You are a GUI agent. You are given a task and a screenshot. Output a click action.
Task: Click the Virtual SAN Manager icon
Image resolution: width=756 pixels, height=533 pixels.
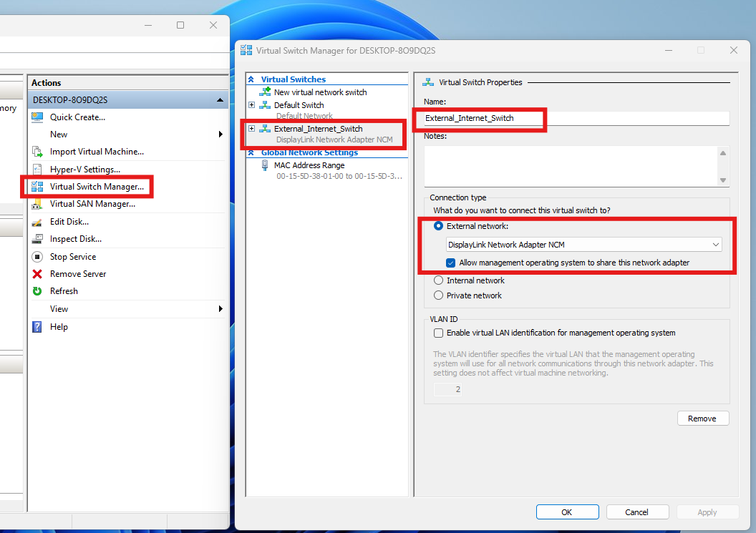tap(37, 205)
